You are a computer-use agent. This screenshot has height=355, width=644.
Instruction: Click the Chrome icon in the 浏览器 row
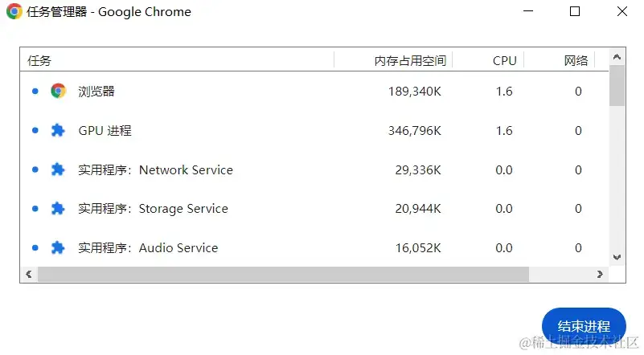click(x=58, y=91)
